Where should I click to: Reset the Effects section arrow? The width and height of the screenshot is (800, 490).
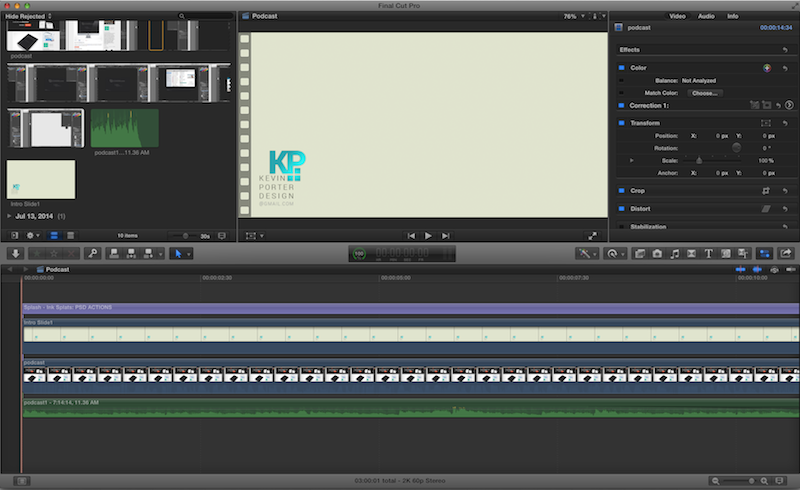(x=785, y=50)
